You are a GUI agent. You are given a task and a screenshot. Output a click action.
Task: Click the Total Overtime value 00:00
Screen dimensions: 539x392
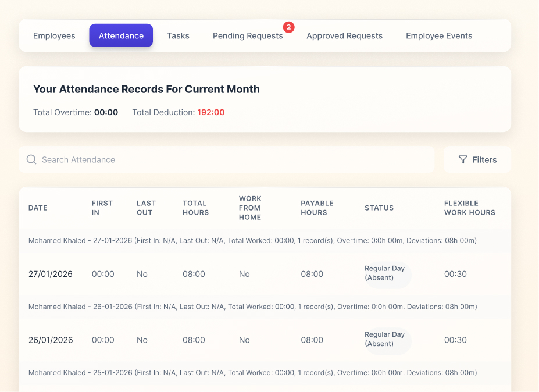pos(106,112)
